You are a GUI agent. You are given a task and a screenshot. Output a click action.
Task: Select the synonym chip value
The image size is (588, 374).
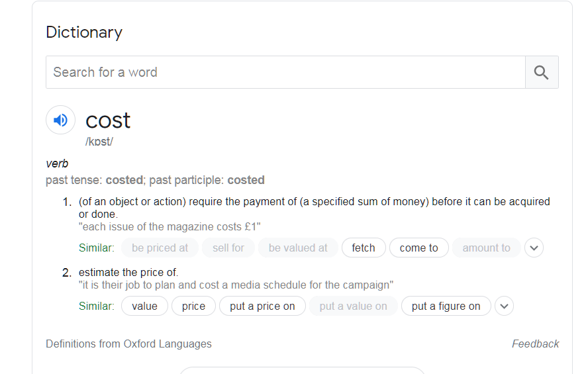[x=145, y=306]
